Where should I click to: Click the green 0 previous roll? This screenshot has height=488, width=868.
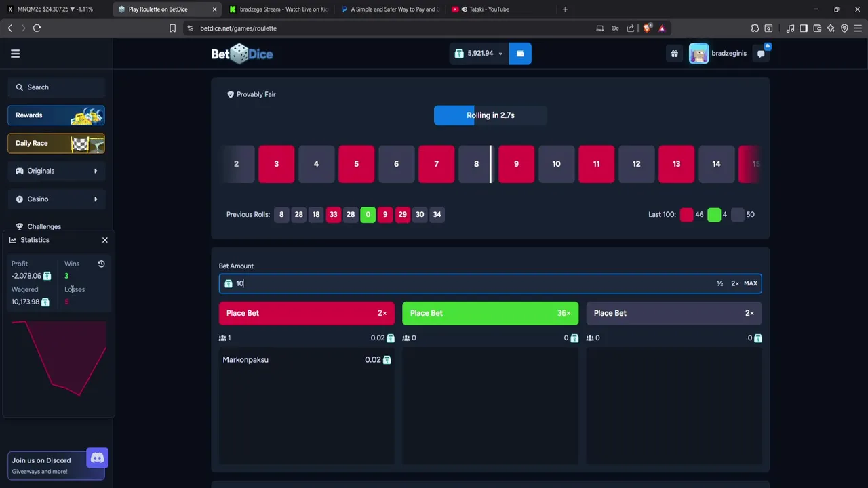[368, 214]
